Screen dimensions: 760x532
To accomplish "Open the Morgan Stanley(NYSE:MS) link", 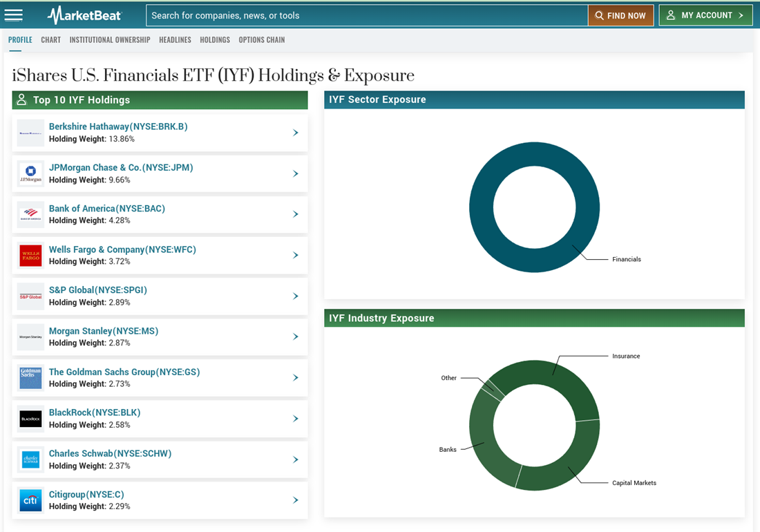I will (104, 331).
